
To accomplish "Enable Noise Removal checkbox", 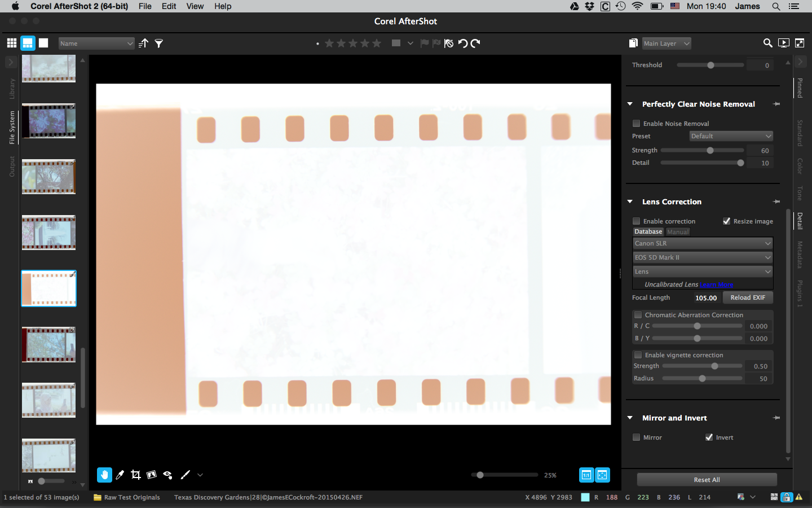I will (636, 124).
